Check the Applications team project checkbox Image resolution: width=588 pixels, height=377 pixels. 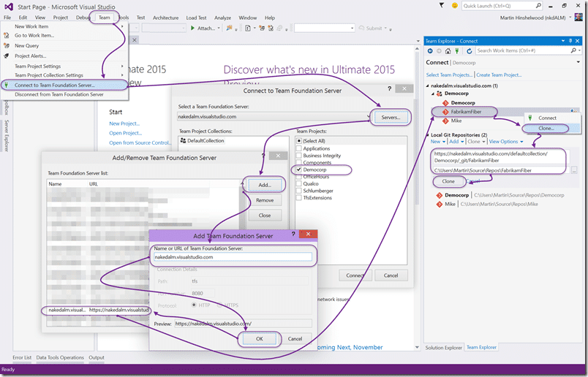299,148
